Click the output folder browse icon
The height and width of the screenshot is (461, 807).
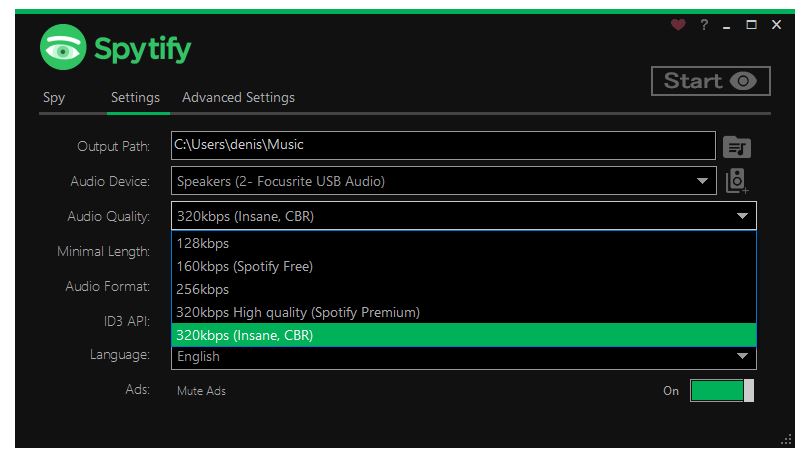(736, 148)
